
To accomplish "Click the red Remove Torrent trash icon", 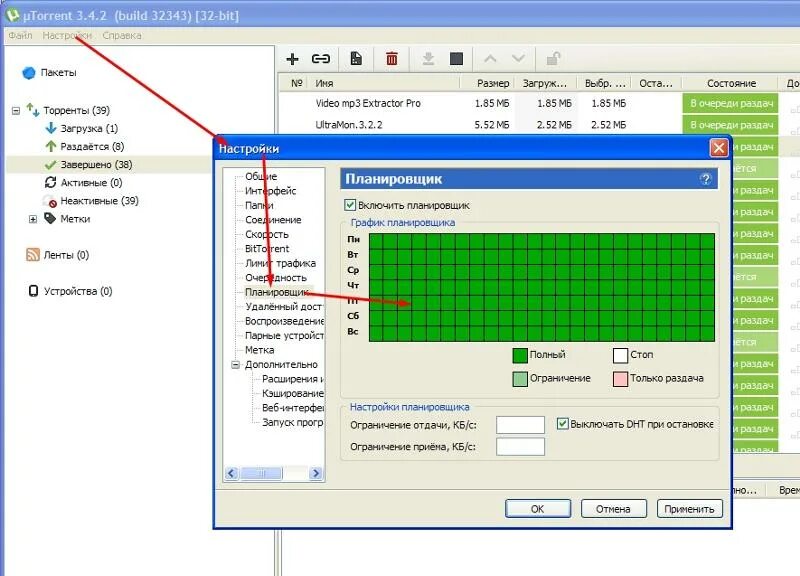I will tap(392, 59).
